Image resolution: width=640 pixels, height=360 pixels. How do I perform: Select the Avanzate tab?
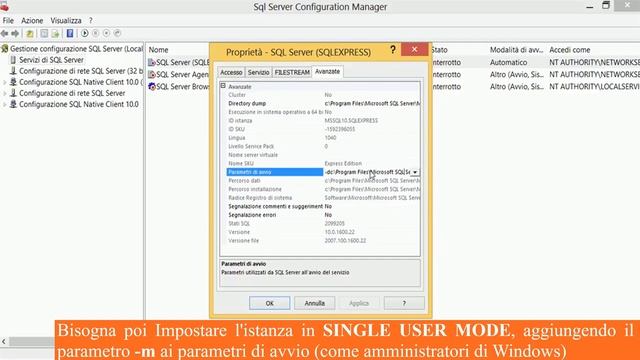click(327, 71)
